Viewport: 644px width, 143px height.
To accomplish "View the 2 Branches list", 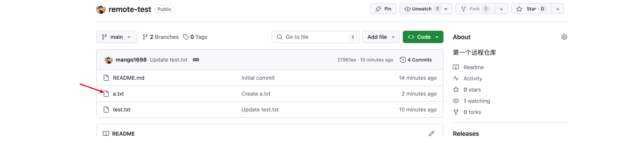I will (161, 37).
